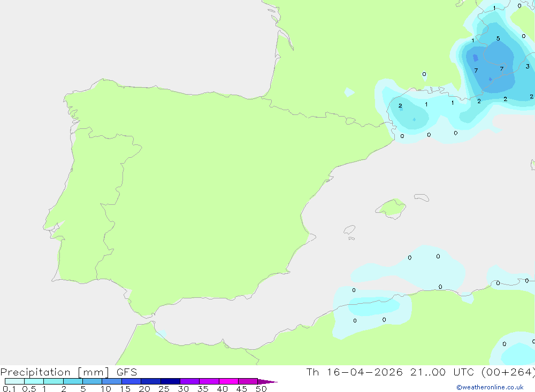This screenshot has height=392, width=535.
Task: Click legend label '15'
Action: click(x=125, y=389)
